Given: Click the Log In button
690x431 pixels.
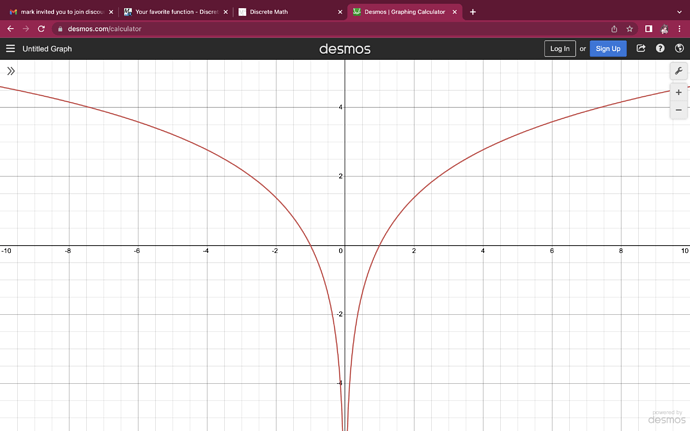Looking at the screenshot, I should pyautogui.click(x=559, y=48).
